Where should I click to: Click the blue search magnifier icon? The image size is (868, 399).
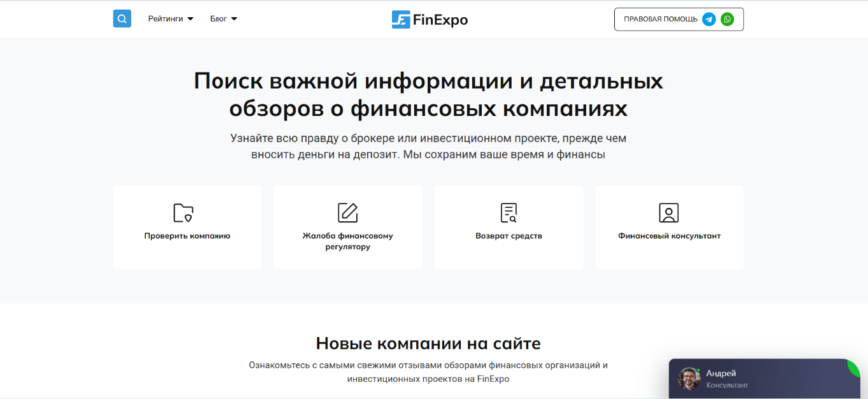click(x=122, y=19)
